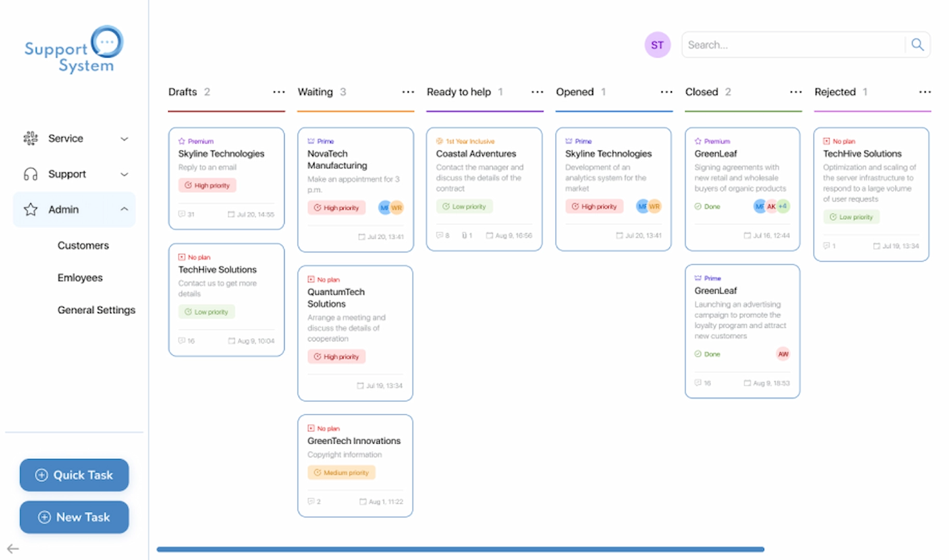Click the search magnifier icon

tap(917, 45)
